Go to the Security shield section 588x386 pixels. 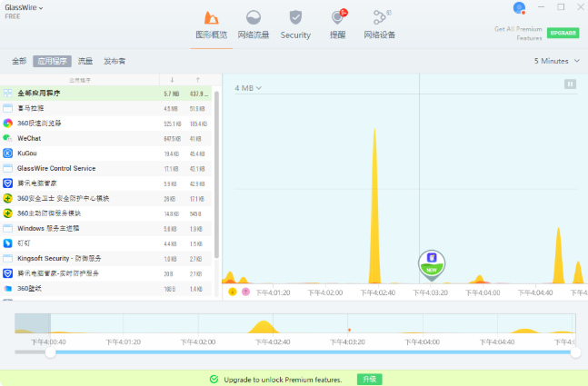point(295,25)
